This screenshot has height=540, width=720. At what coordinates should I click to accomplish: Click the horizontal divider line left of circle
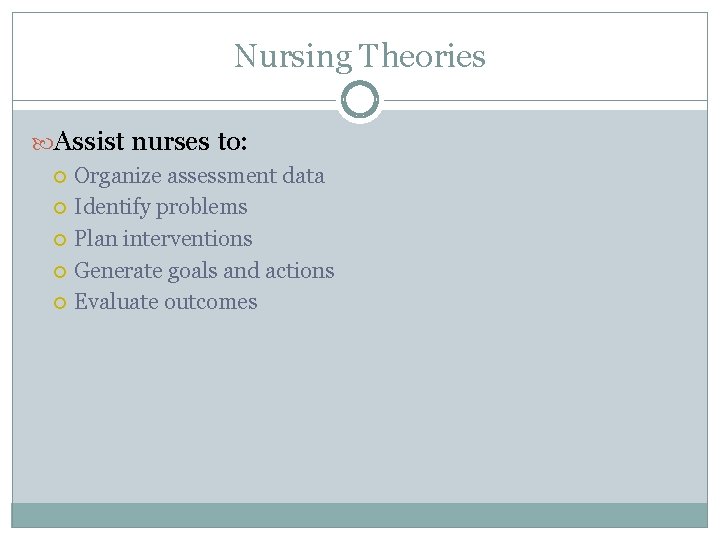click(x=174, y=100)
